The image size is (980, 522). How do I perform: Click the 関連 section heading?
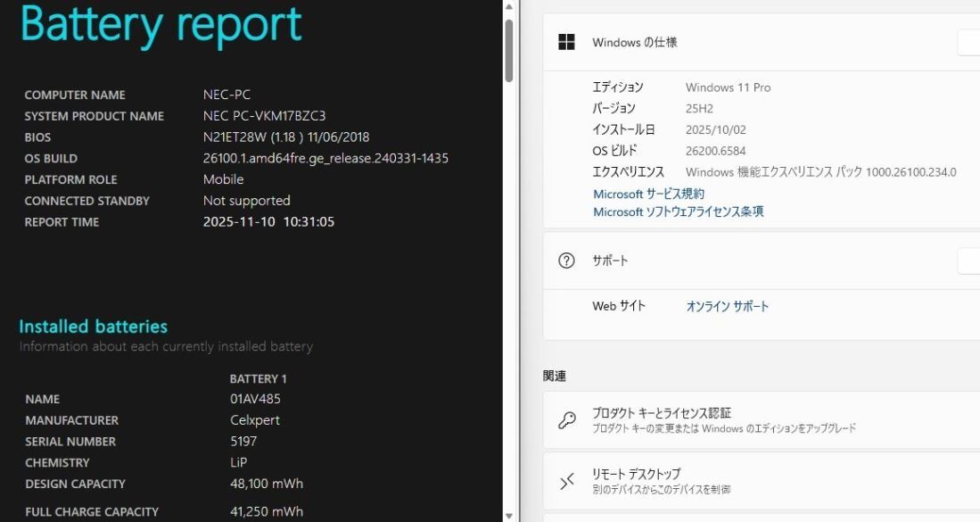click(x=556, y=376)
